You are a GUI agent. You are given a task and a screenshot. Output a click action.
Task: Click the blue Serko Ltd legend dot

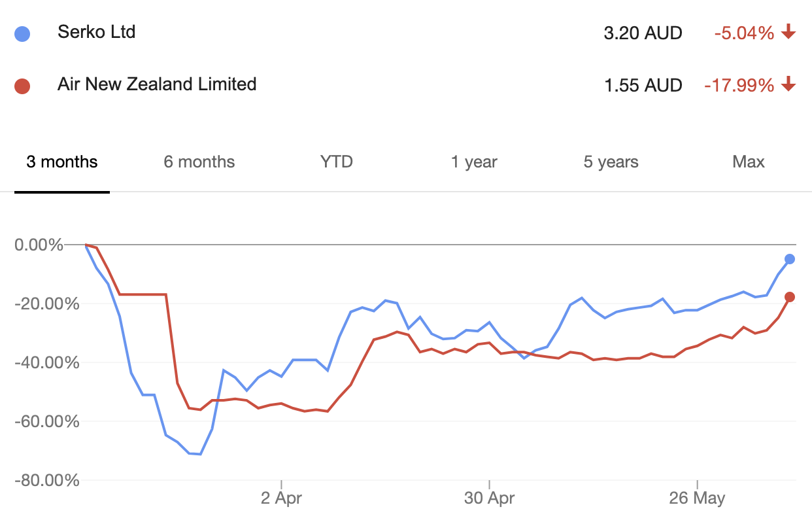click(x=22, y=34)
